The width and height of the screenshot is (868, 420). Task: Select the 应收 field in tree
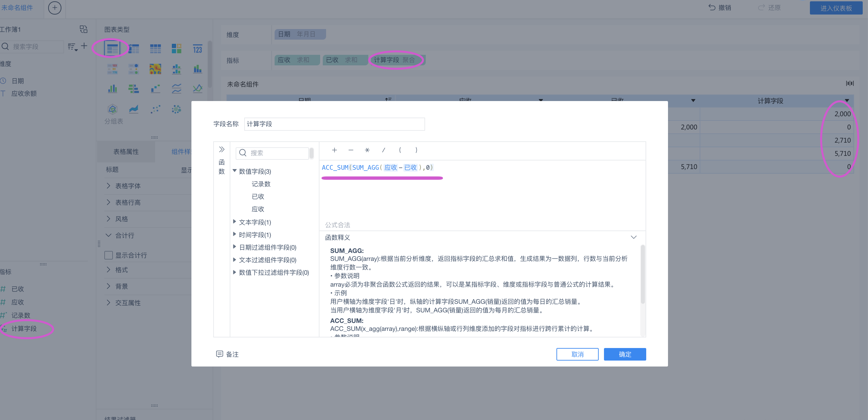coord(258,209)
